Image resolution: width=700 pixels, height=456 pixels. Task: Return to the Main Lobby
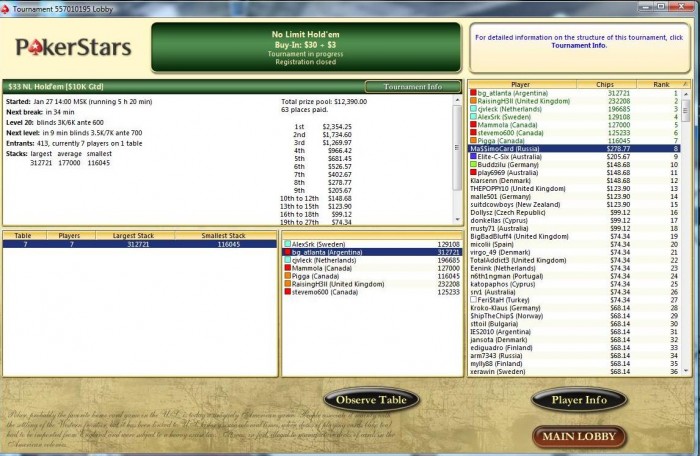[x=579, y=436]
